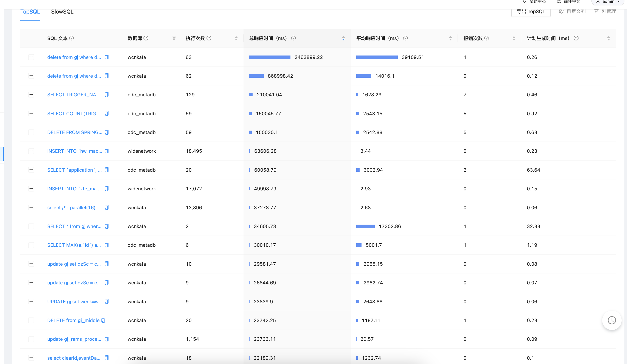This screenshot has width=627, height=364.
Task: Expand the DELETE FROM SPRING... row
Action: click(31, 132)
